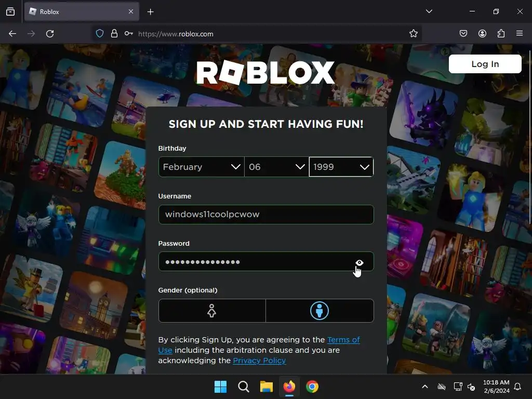Viewport: 532px width, 399px height.
Task: Select the Roblox tab
Action: click(82, 11)
